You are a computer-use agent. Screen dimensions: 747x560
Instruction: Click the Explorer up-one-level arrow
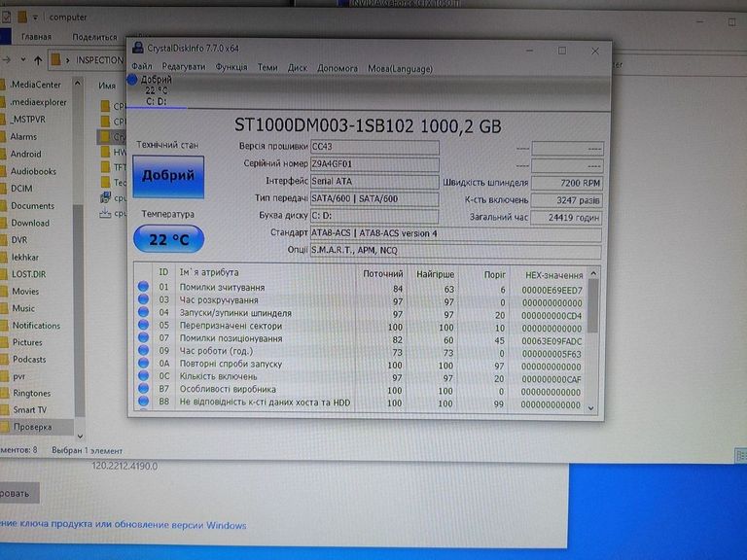tap(38, 60)
